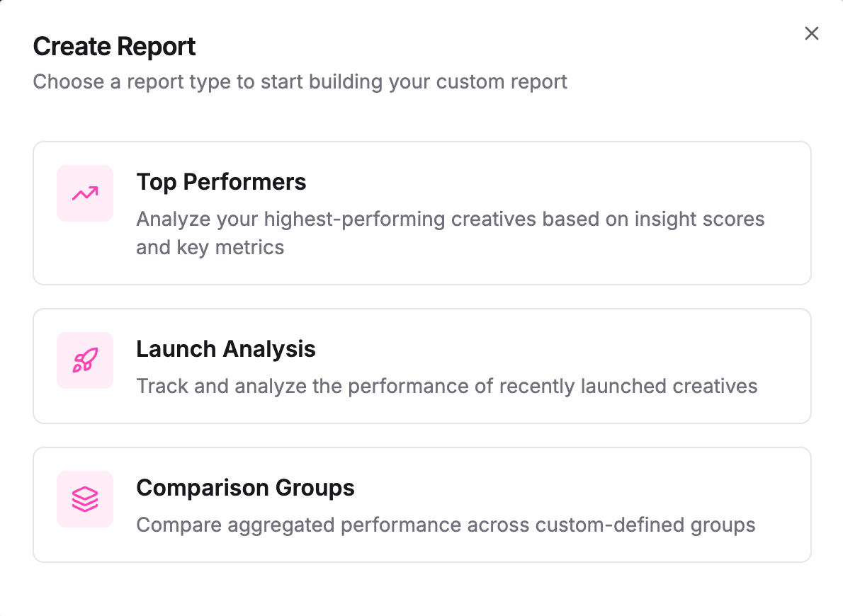Choose the Top Performers report type card
Screen dimensions: 843x616
click(421, 212)
